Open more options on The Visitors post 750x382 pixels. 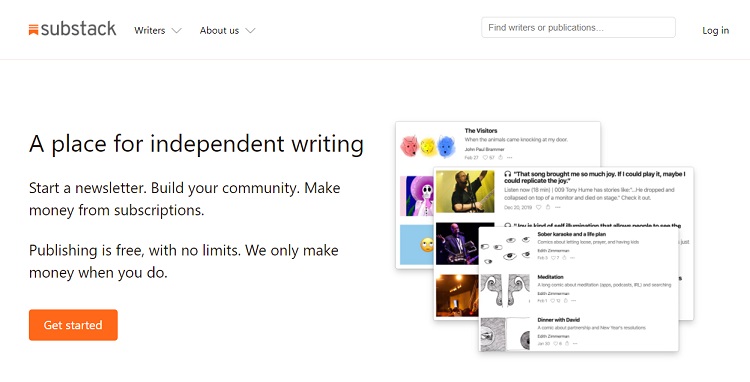[509, 157]
